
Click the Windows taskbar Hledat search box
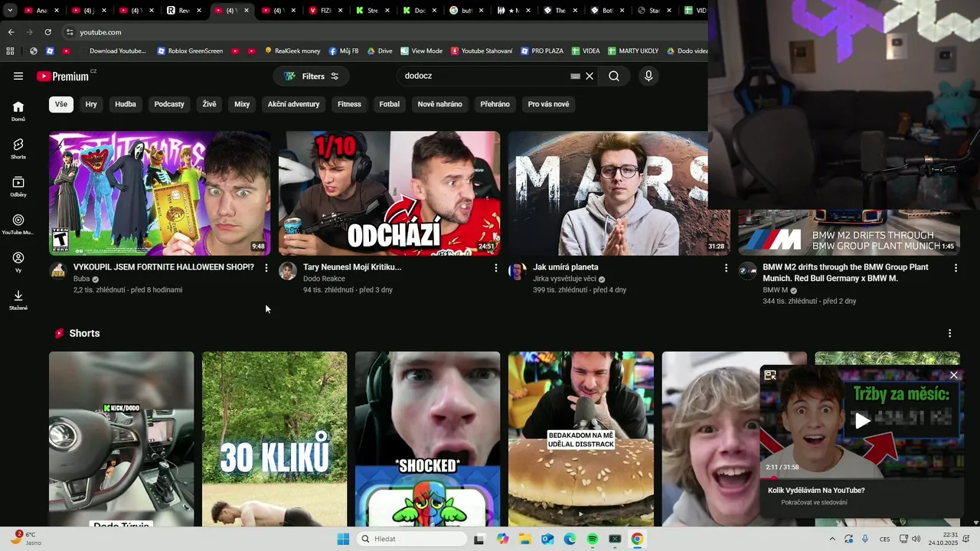413,539
